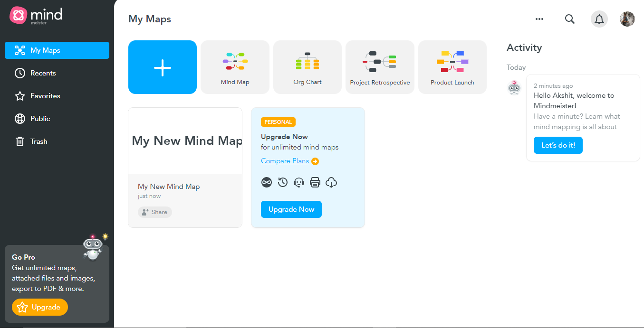Open the three-dots more options menu
The image size is (644, 328).
(x=539, y=19)
